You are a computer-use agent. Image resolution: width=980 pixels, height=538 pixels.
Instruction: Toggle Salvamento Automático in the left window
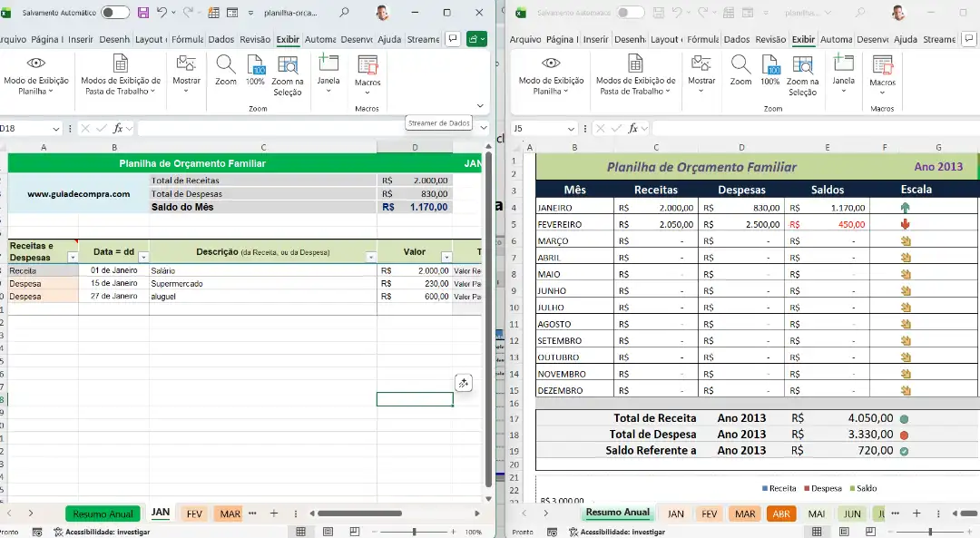tap(115, 13)
